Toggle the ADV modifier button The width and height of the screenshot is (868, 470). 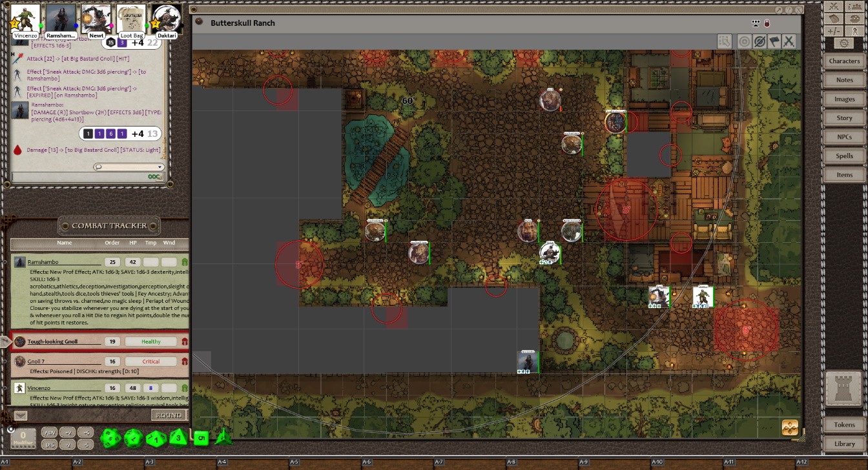tap(50, 433)
